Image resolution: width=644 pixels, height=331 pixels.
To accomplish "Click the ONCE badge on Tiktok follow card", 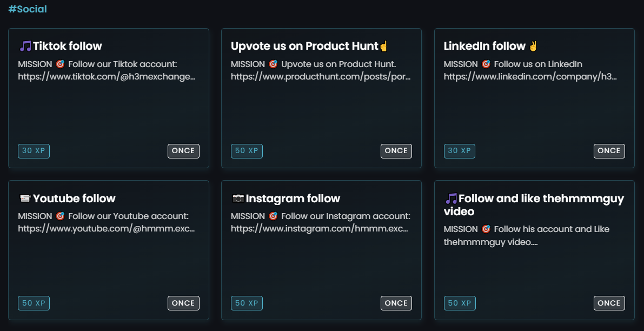I will [x=183, y=151].
